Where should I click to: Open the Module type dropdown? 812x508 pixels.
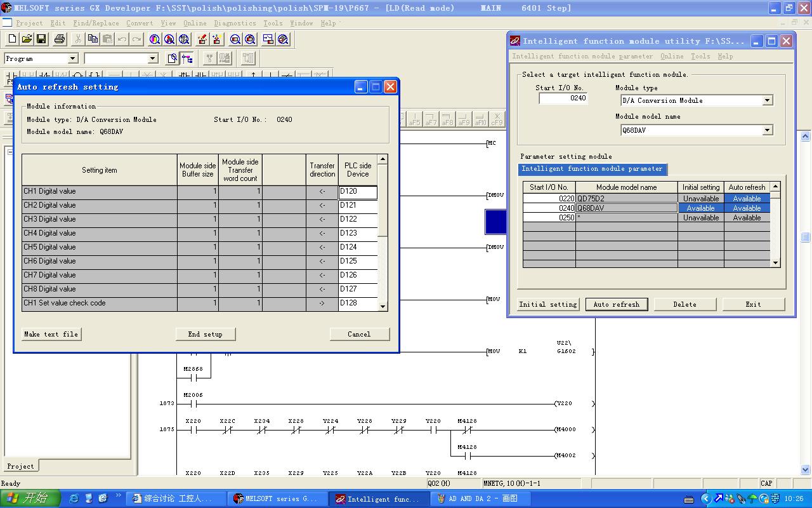767,100
